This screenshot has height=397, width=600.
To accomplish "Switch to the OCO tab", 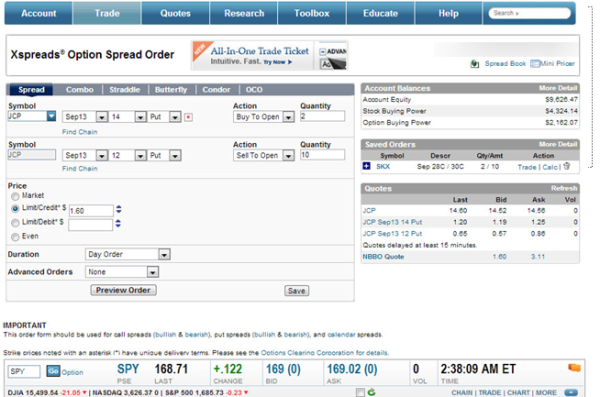I will (x=254, y=90).
